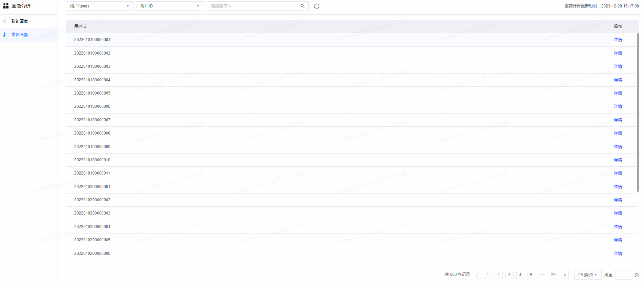
Task: Select 单体画像 in the sidebar
Action: tap(29, 35)
